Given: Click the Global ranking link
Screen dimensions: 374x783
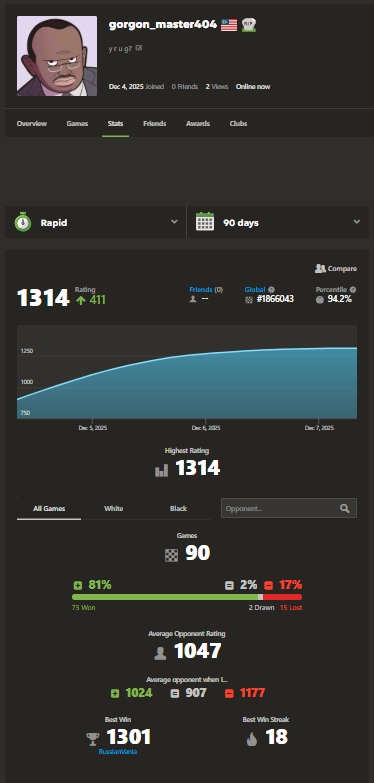Looking at the screenshot, I should (255, 289).
